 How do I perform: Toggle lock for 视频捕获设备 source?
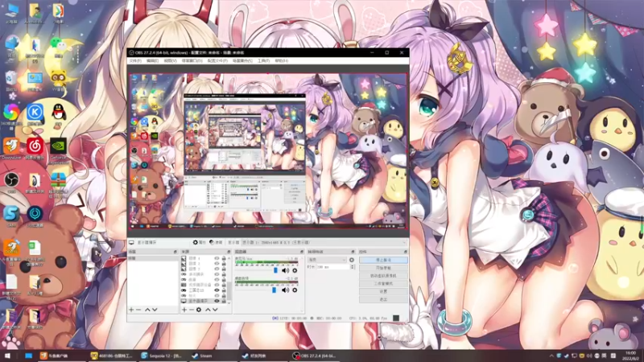[224, 285]
